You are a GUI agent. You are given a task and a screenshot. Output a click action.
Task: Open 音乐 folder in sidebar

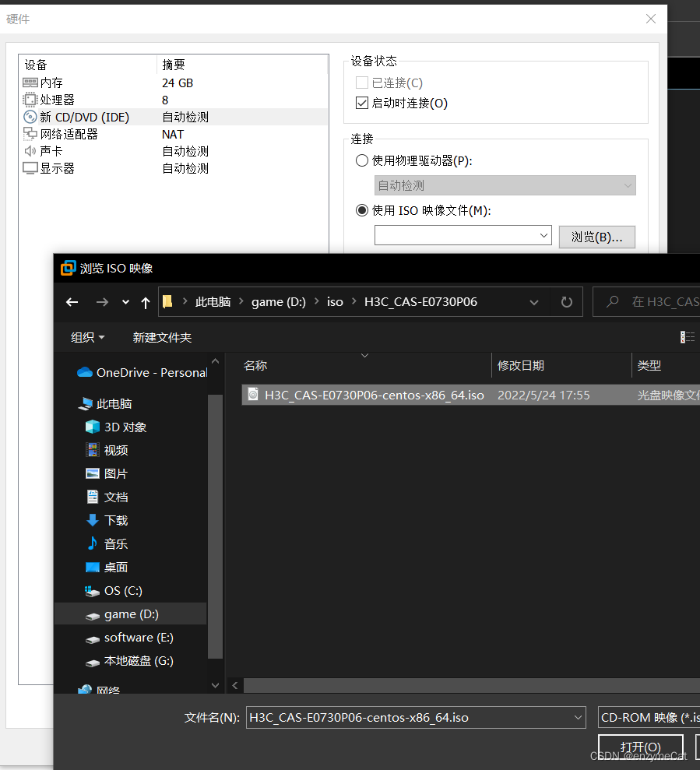click(x=107, y=543)
